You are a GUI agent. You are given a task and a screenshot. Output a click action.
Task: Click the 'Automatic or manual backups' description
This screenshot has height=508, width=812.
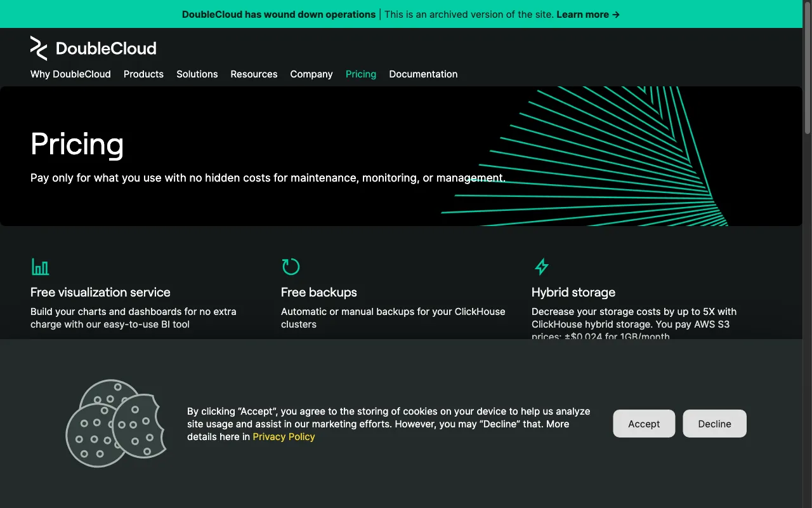point(393,318)
